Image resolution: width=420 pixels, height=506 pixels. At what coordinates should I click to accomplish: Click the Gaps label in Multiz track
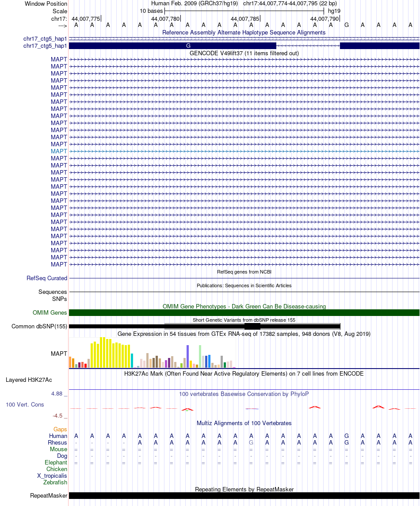(61, 430)
